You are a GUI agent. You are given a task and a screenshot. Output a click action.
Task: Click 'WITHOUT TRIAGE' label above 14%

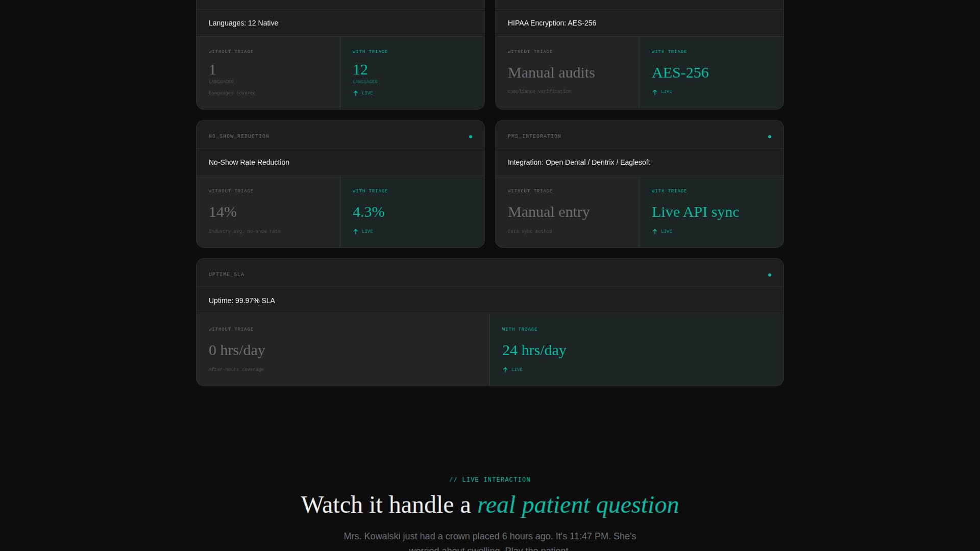[231, 191]
